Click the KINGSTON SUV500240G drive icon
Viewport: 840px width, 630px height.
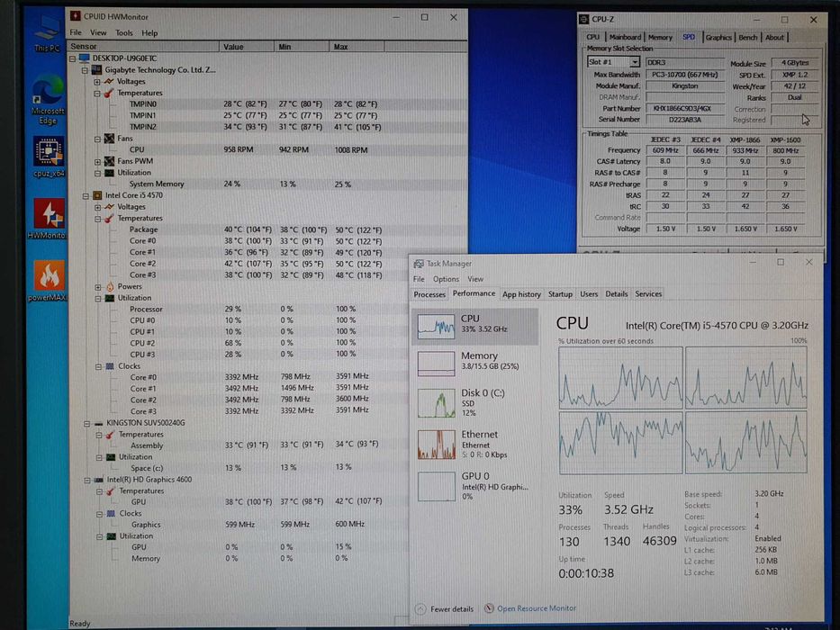click(98, 423)
